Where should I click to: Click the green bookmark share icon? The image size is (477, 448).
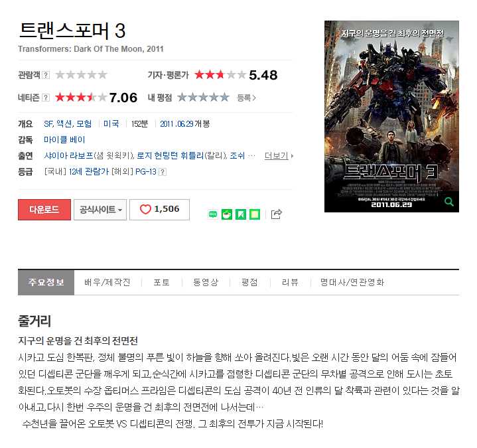point(241,214)
